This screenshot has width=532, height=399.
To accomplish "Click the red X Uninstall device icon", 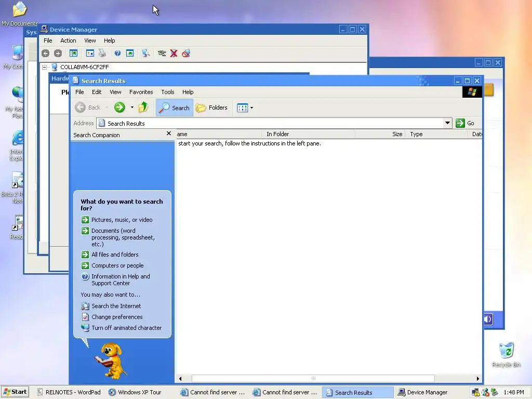I will tap(174, 54).
